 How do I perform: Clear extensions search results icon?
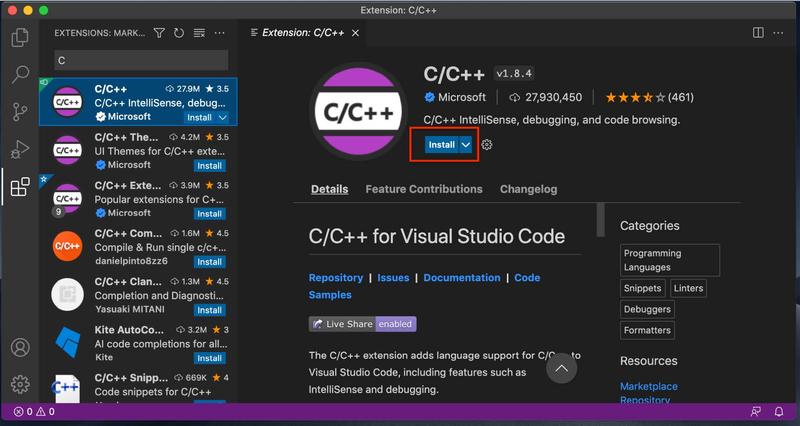coord(199,33)
